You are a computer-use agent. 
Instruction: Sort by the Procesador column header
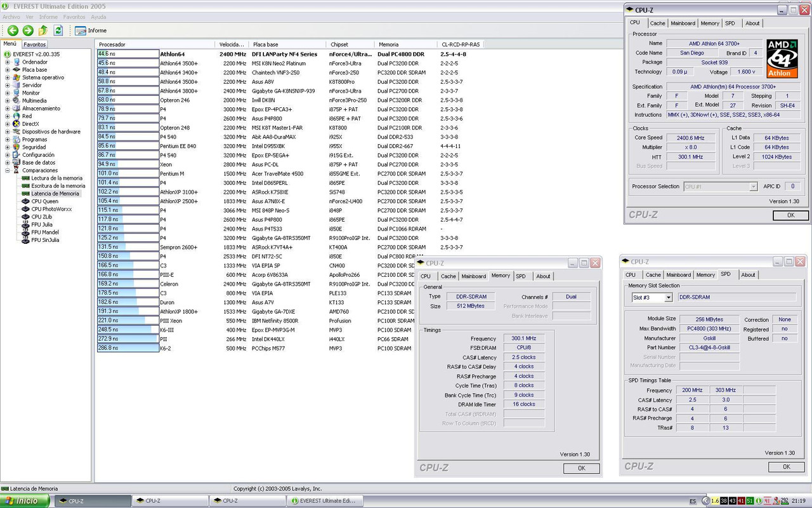click(155, 44)
